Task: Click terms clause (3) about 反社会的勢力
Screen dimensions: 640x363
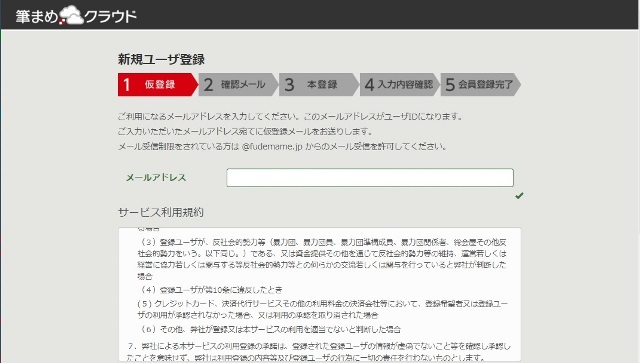Action: (322, 259)
